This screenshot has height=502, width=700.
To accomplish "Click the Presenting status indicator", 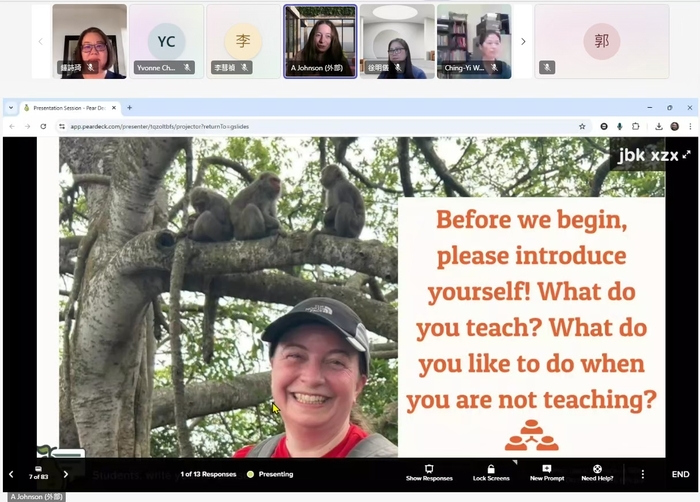I will [x=271, y=474].
